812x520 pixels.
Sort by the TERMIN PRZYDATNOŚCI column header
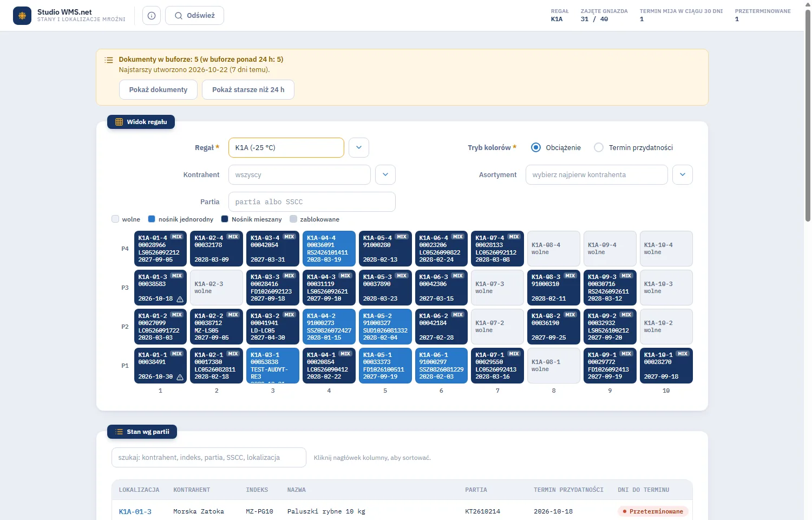click(568, 490)
